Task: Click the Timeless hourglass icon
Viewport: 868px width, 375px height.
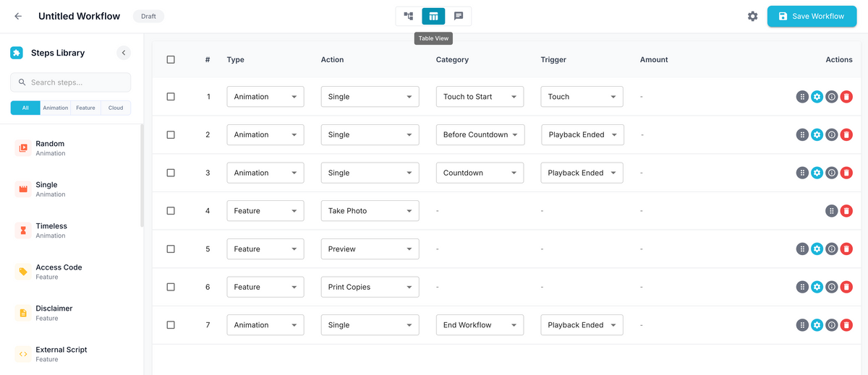Action: (23, 230)
